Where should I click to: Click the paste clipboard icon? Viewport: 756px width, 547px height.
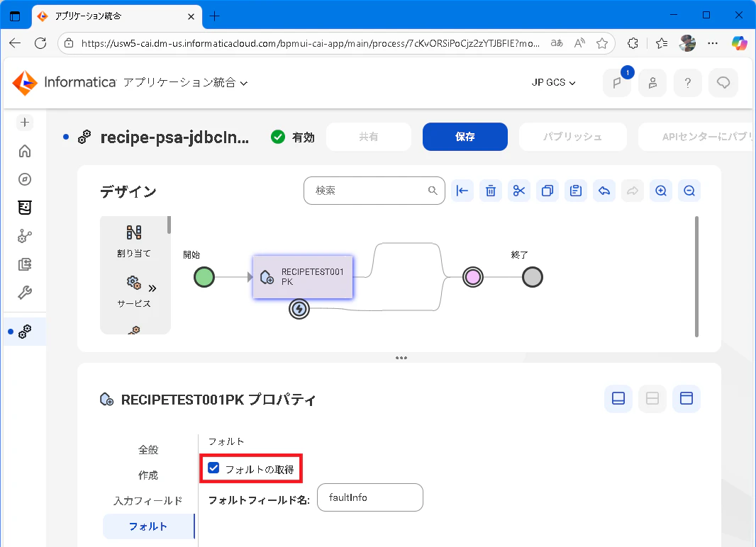[x=576, y=191]
